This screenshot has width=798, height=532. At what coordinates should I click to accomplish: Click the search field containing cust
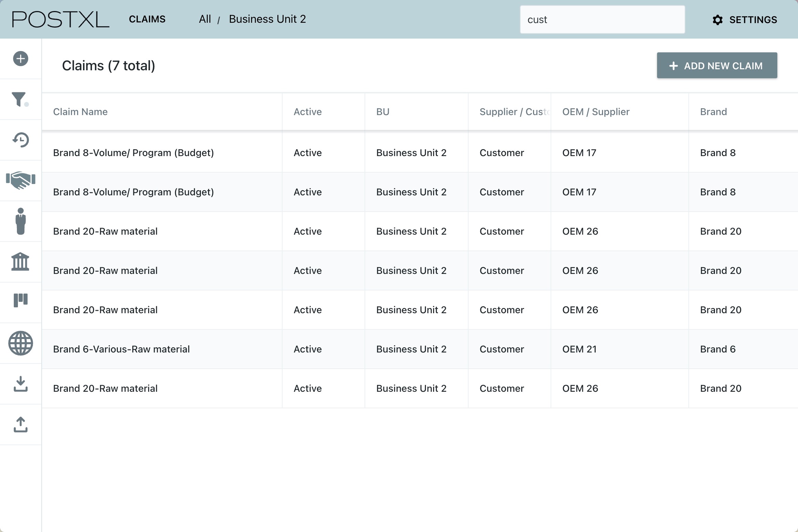pyautogui.click(x=602, y=20)
